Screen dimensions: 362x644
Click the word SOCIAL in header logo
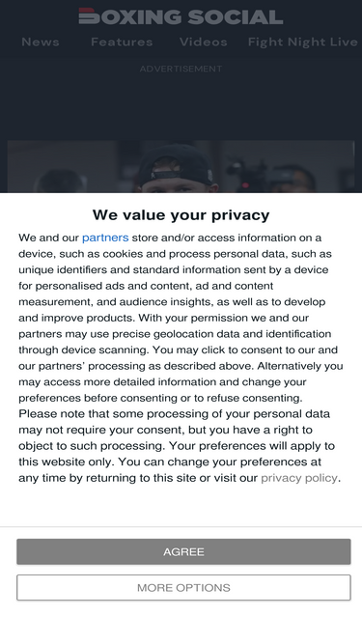point(236,16)
